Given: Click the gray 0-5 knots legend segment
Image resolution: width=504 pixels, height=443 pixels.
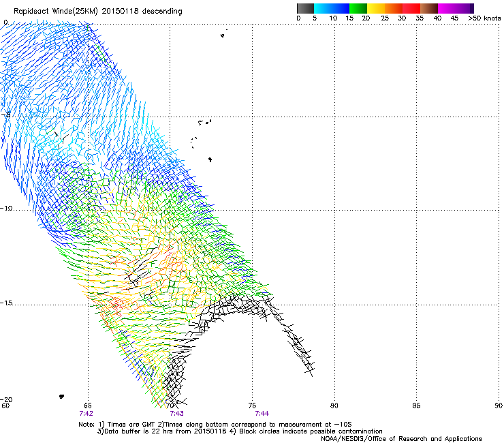Looking at the screenshot, I should 305,8.
